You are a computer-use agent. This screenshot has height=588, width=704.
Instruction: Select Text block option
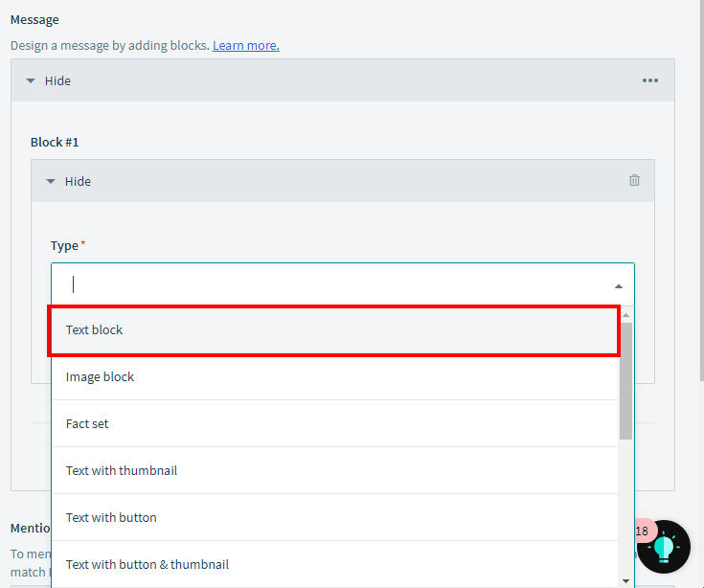pos(334,329)
